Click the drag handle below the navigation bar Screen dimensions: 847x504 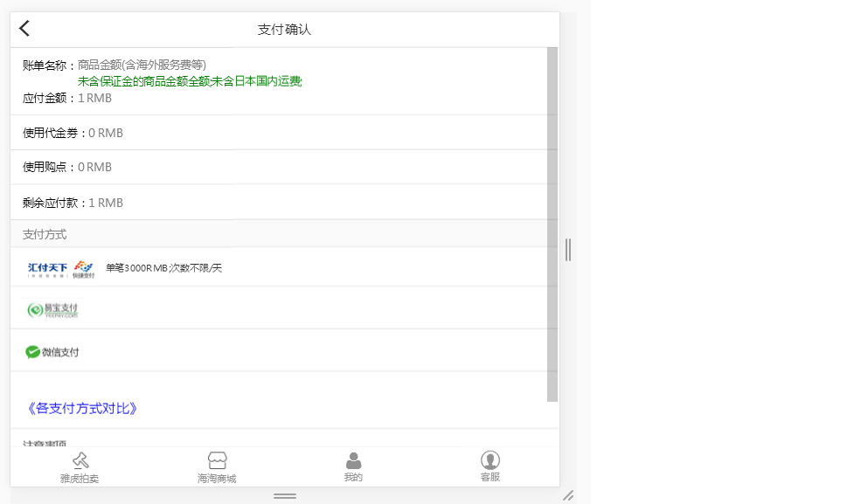284,496
